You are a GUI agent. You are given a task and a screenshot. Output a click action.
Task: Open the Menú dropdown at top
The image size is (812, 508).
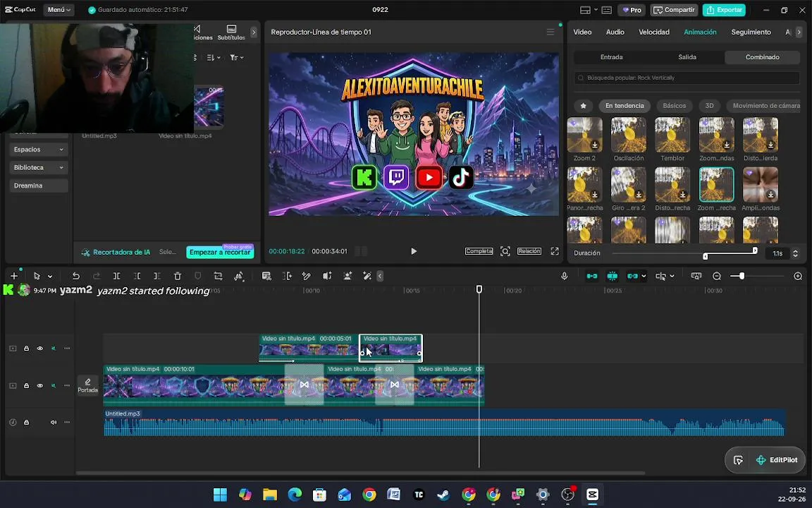(x=59, y=10)
